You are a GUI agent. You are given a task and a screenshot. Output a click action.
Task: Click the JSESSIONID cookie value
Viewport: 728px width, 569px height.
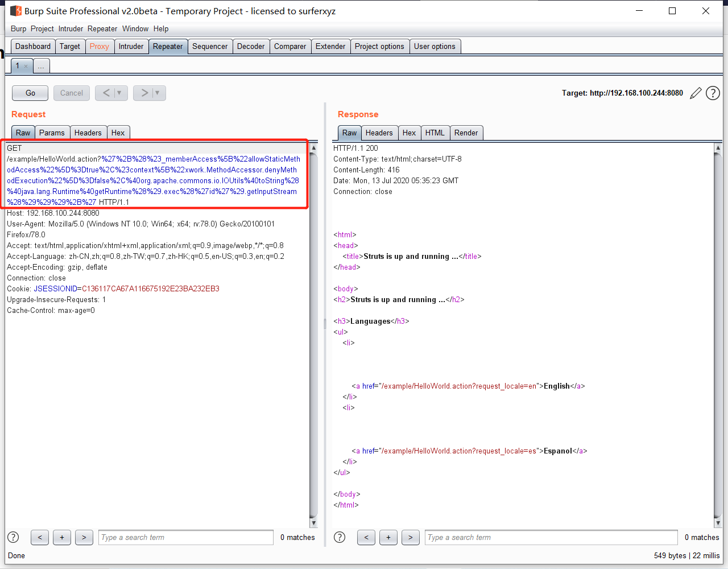pyautogui.click(x=151, y=288)
